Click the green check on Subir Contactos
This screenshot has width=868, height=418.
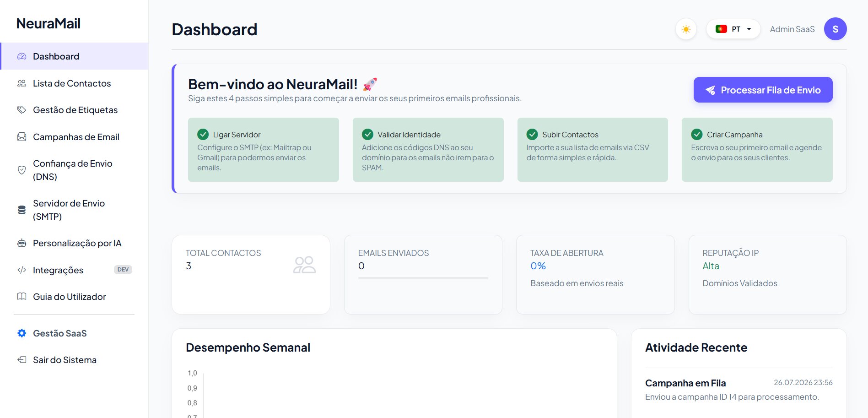tap(532, 135)
